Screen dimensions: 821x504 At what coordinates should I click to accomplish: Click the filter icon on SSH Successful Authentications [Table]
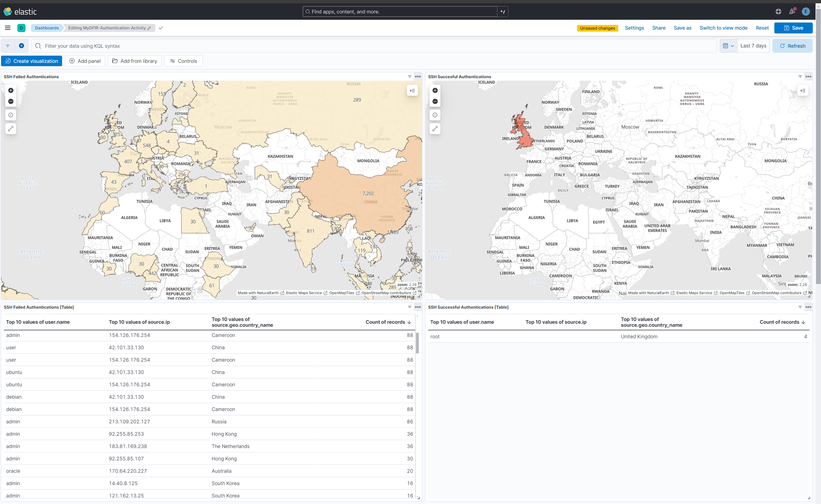[x=800, y=307]
